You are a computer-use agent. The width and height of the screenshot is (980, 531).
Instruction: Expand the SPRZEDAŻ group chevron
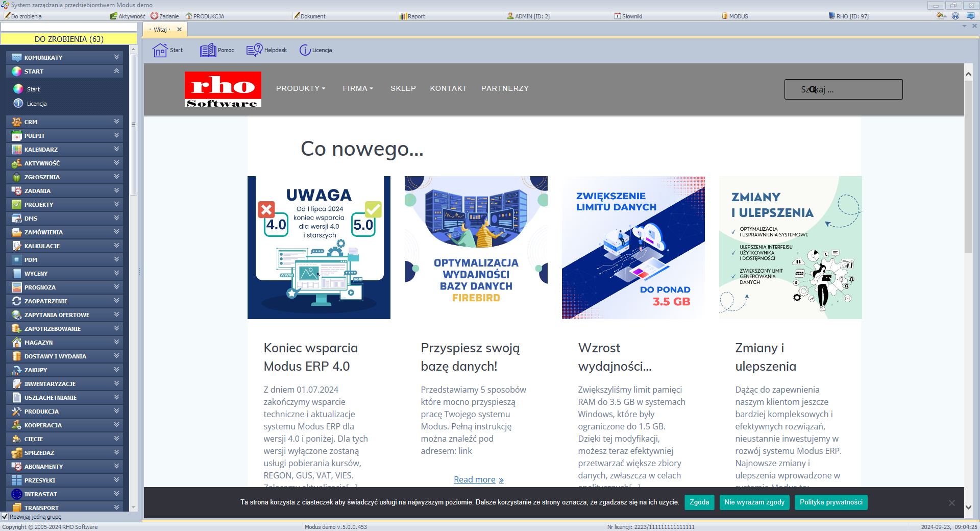(116, 452)
